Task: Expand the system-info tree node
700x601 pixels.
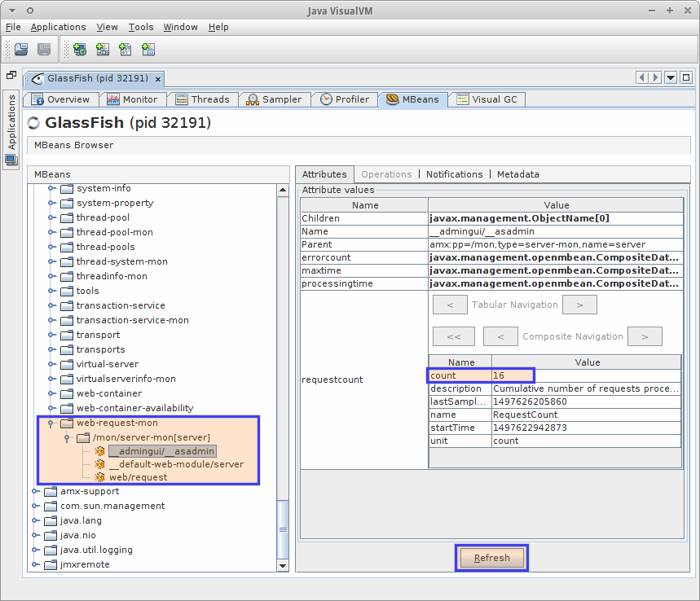Action: coord(52,188)
